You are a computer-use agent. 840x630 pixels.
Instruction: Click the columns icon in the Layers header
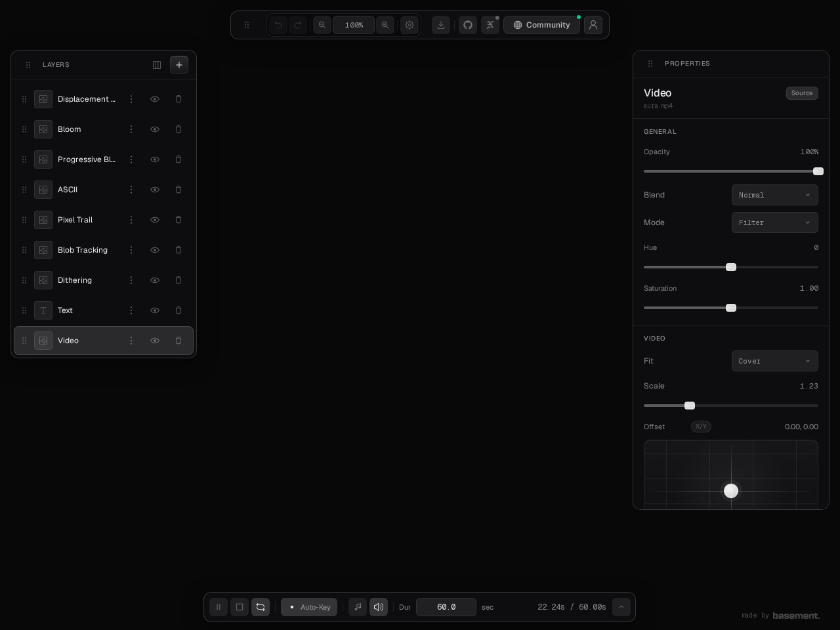(157, 65)
